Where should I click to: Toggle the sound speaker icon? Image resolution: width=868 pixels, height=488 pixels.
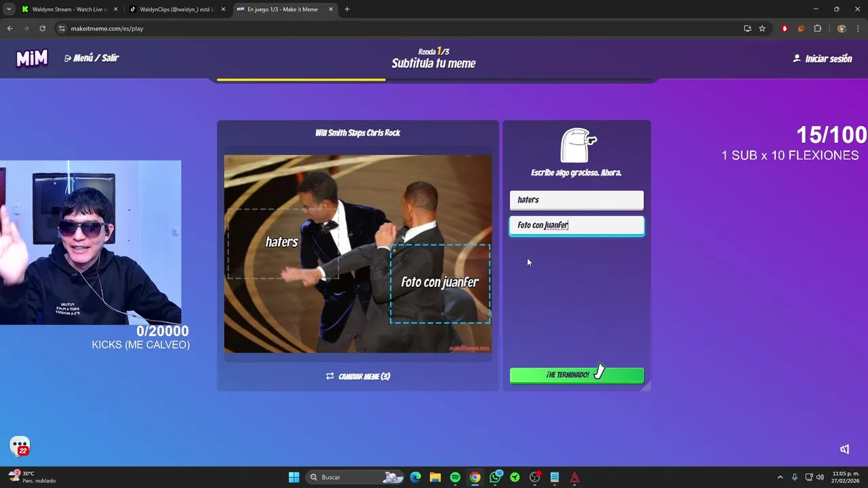844,449
